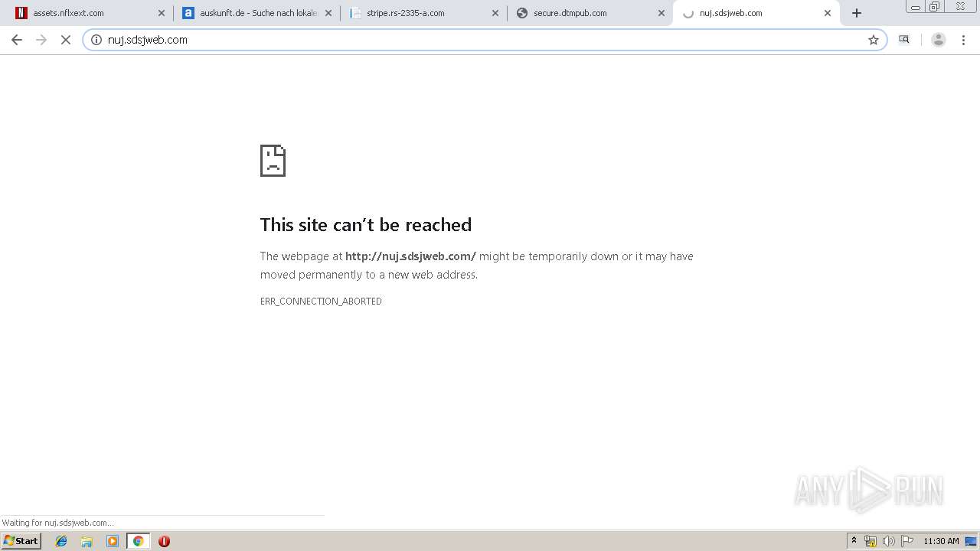
Task: Show hidden system tray icons
Action: [854, 541]
